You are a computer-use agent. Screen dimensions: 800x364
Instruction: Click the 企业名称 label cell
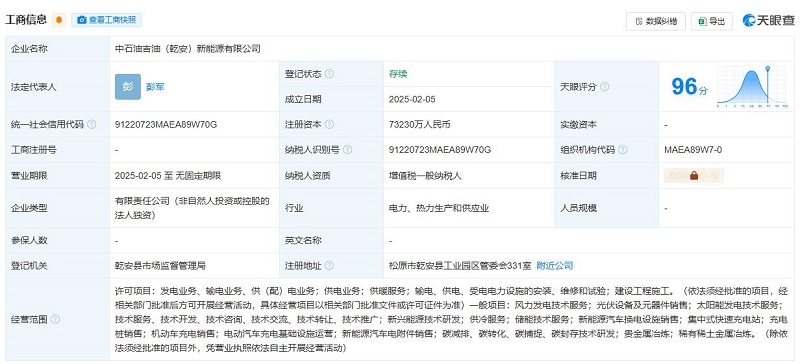[58, 49]
